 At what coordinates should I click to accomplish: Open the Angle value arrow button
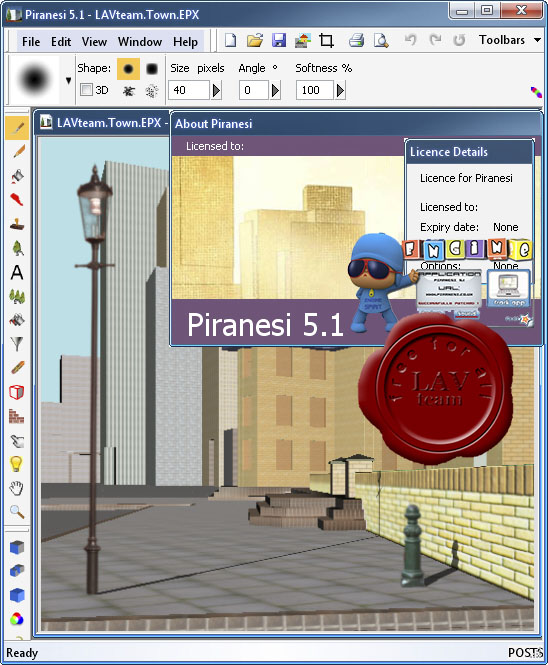(x=275, y=90)
